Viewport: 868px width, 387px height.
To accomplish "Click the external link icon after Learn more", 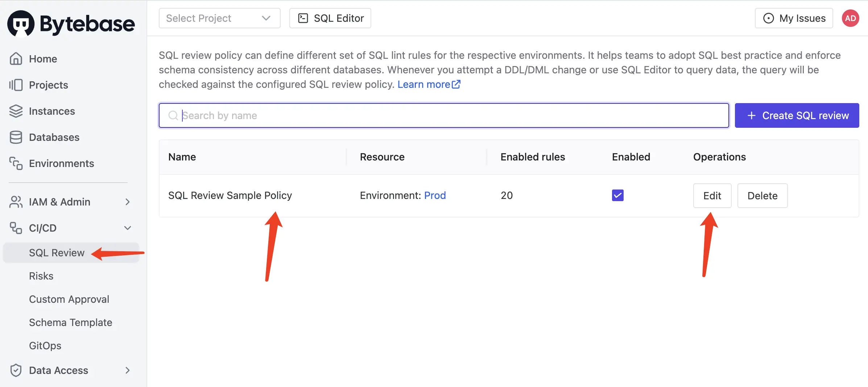I will [x=456, y=84].
